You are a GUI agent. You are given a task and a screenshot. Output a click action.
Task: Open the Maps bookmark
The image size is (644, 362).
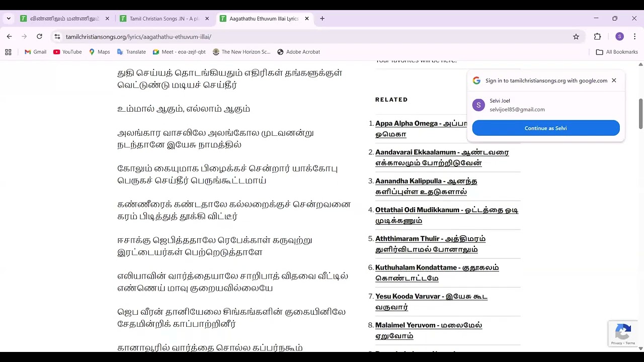tap(99, 52)
